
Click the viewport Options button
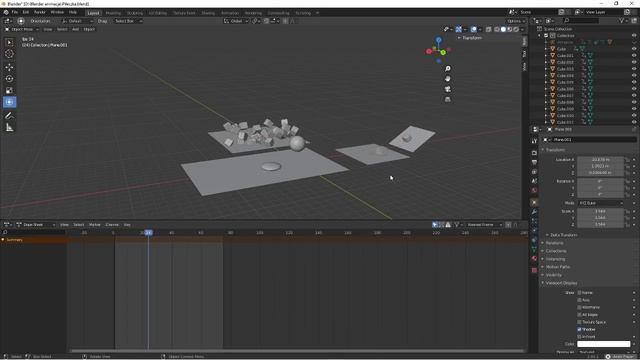(516, 21)
